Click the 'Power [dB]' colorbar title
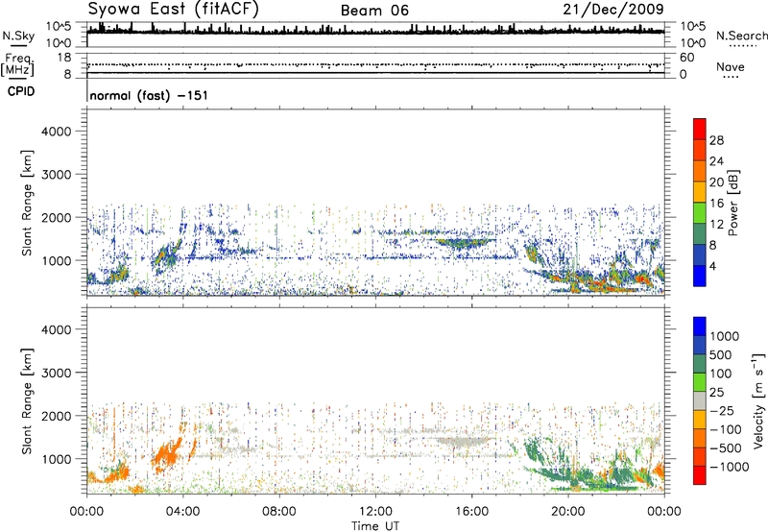768x532 pixels. tap(732, 203)
